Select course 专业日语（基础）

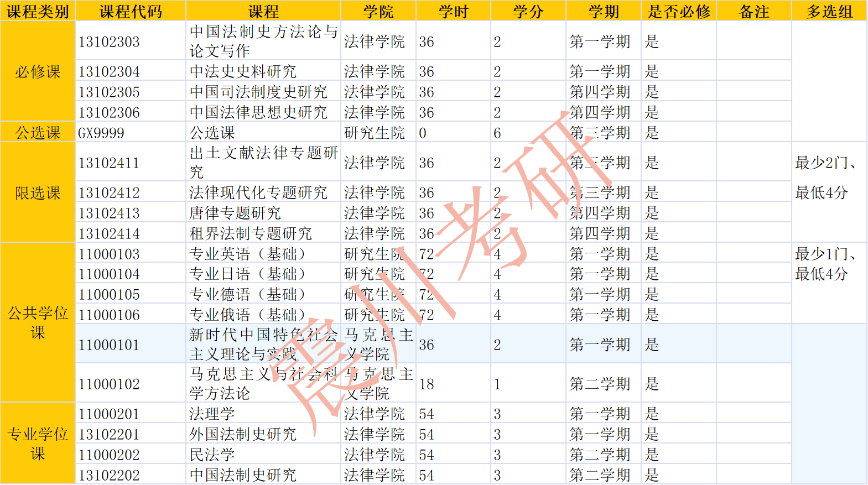pyautogui.click(x=247, y=274)
